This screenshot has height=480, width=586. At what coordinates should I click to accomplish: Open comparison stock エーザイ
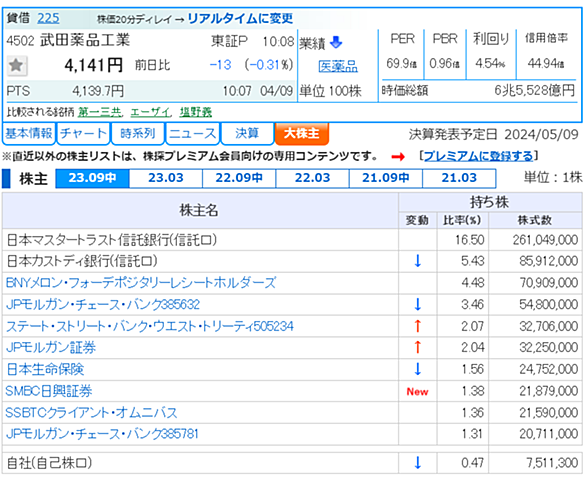150,112
